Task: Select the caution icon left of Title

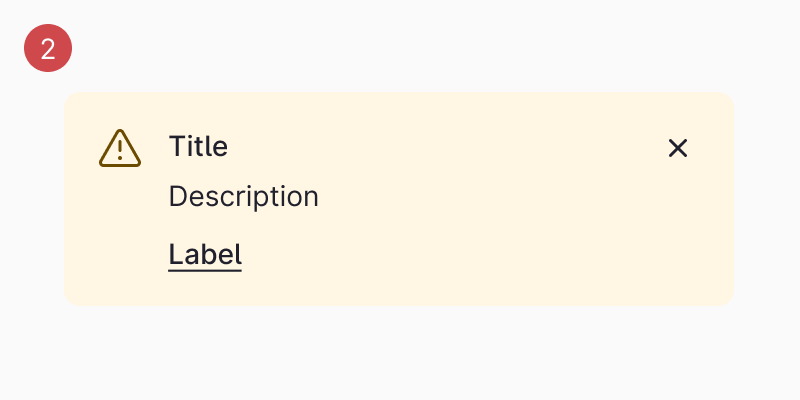Action: pyautogui.click(x=120, y=148)
